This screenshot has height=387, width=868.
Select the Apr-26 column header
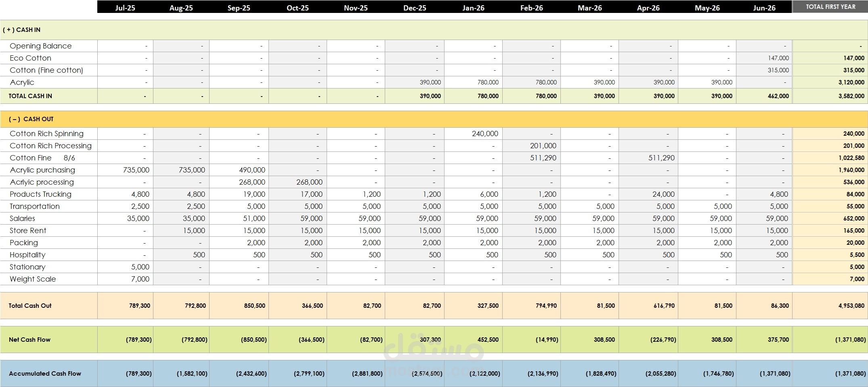tap(648, 8)
